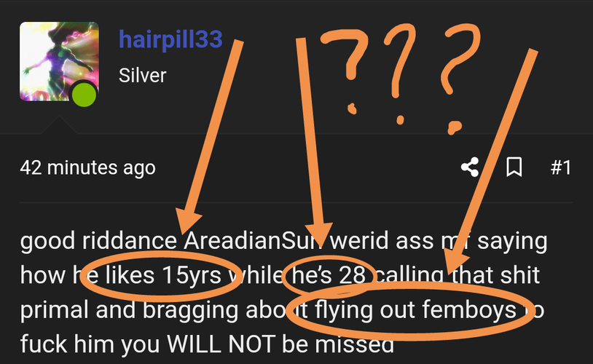Click the '42 minutes ago' timestamp
The height and width of the screenshot is (364, 593).
tap(87, 168)
